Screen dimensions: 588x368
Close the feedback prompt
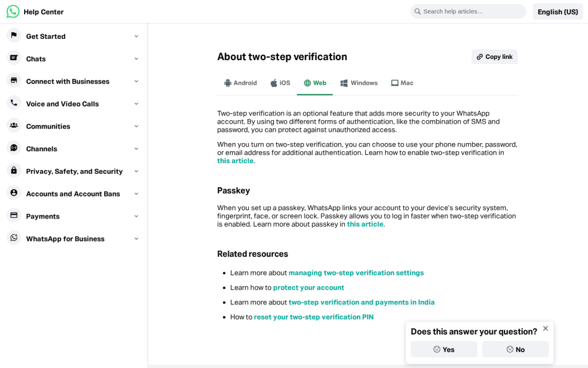tap(546, 328)
